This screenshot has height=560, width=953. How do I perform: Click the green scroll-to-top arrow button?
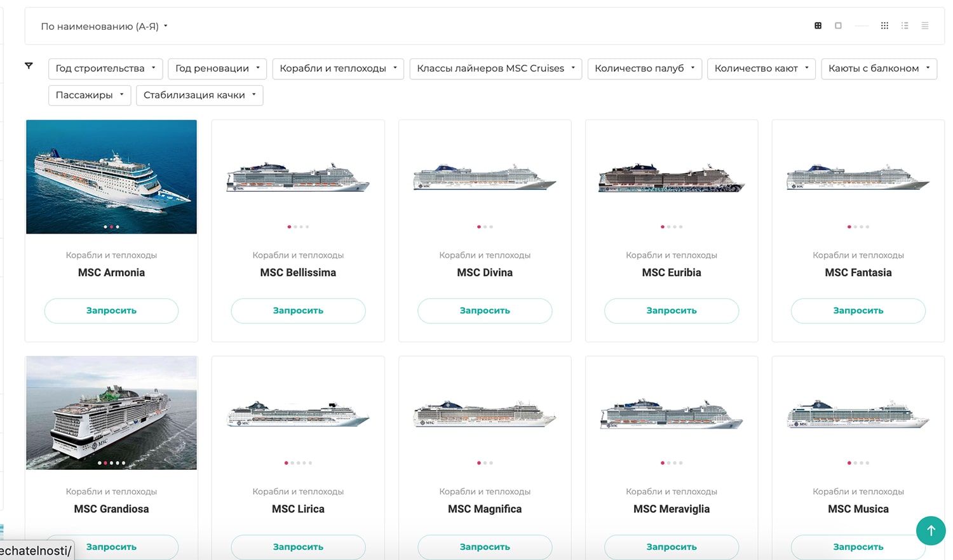point(931,530)
